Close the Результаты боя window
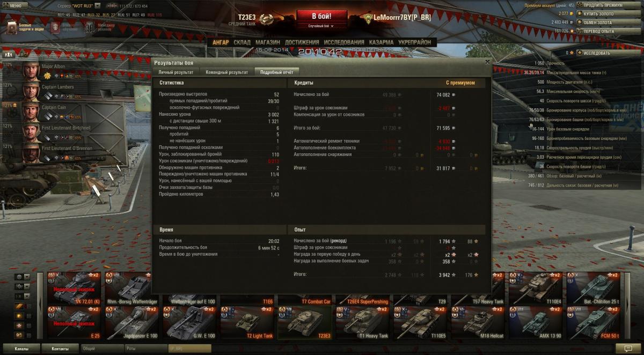The height and width of the screenshot is (355, 644). point(487,62)
